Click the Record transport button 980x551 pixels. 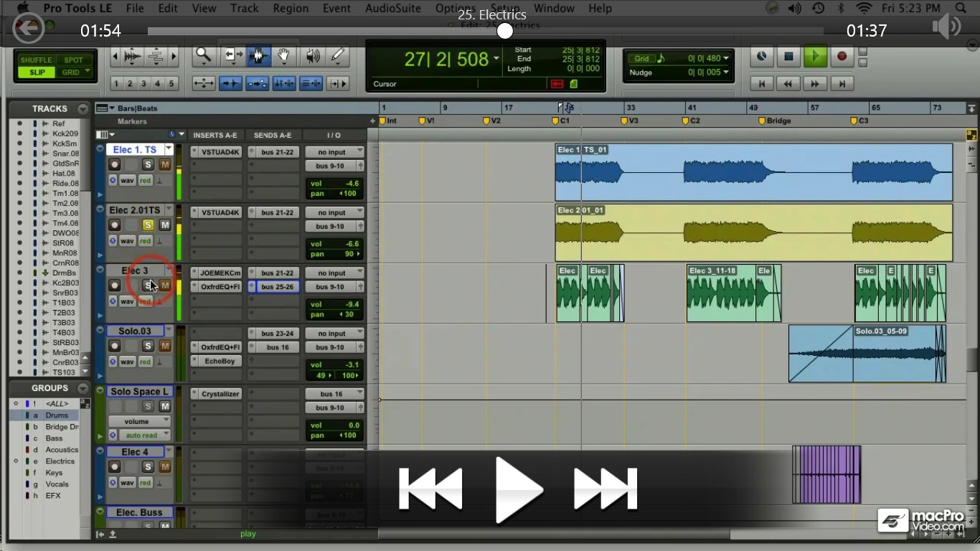(x=842, y=56)
